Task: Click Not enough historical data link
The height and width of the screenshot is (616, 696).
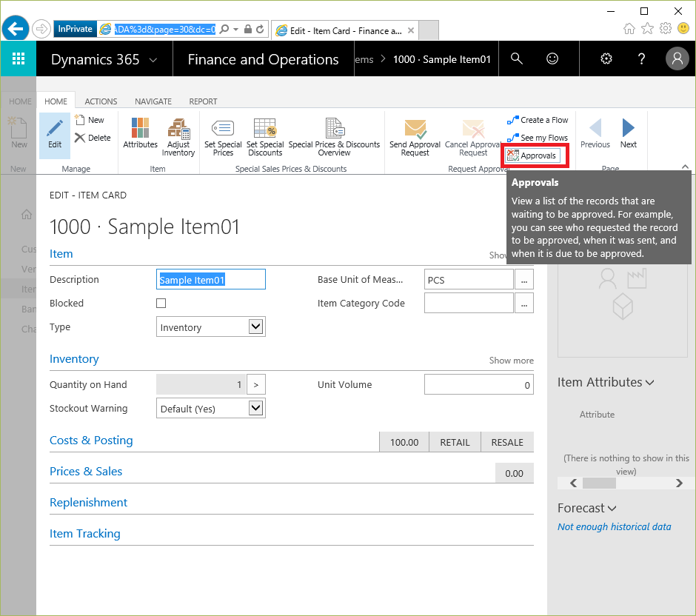Action: coord(615,527)
